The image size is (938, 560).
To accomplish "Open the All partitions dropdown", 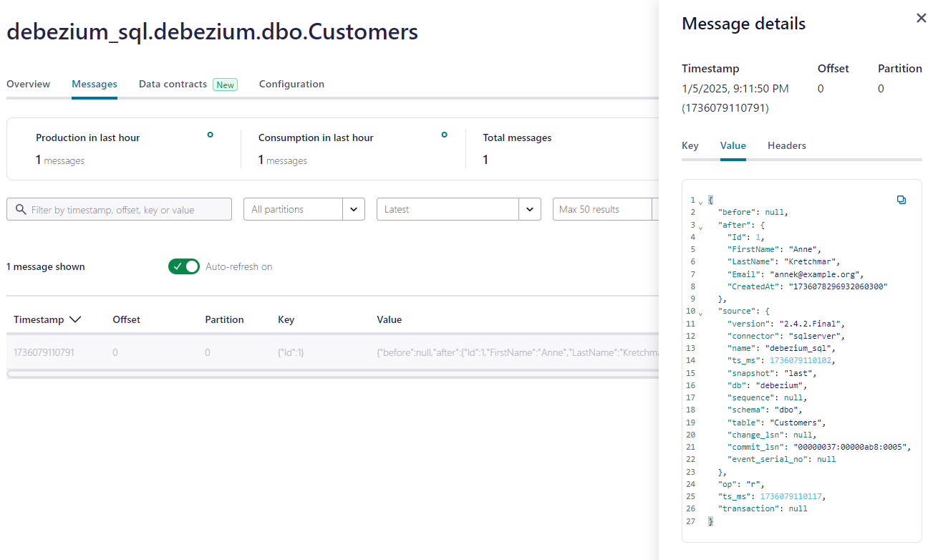I will (x=304, y=209).
